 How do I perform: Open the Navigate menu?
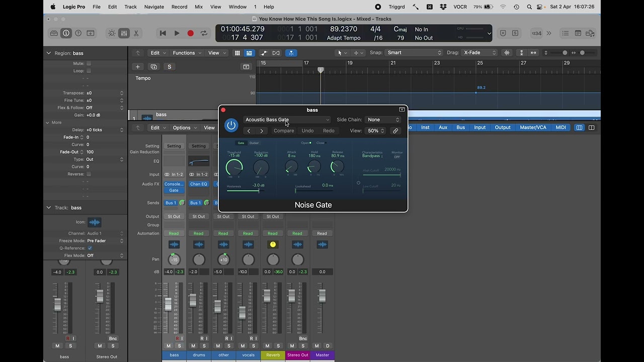click(x=154, y=7)
